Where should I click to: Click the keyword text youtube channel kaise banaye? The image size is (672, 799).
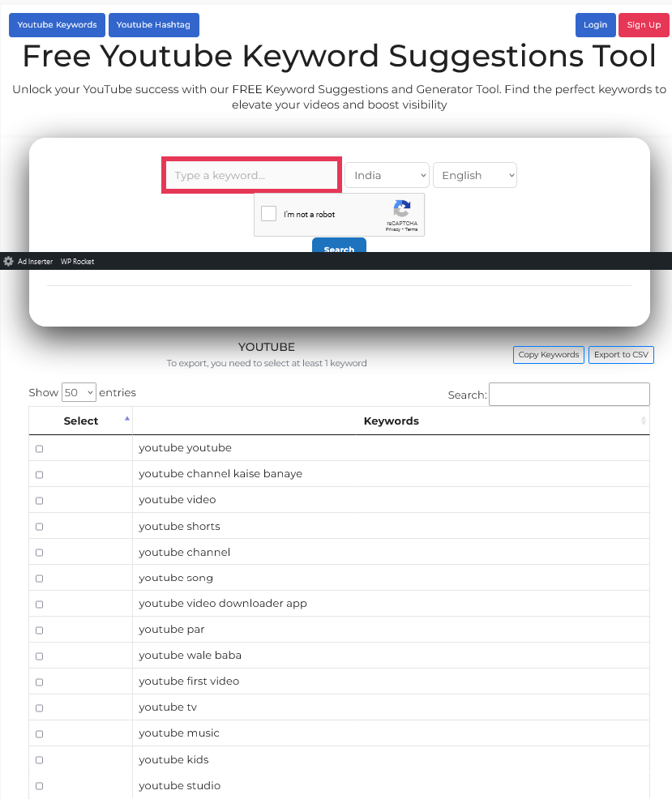click(x=220, y=474)
